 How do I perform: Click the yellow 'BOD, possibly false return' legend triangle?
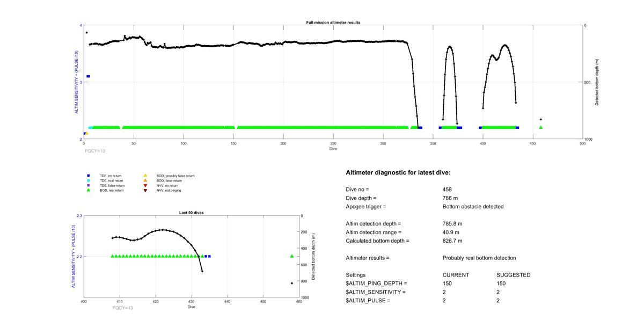tap(145, 176)
